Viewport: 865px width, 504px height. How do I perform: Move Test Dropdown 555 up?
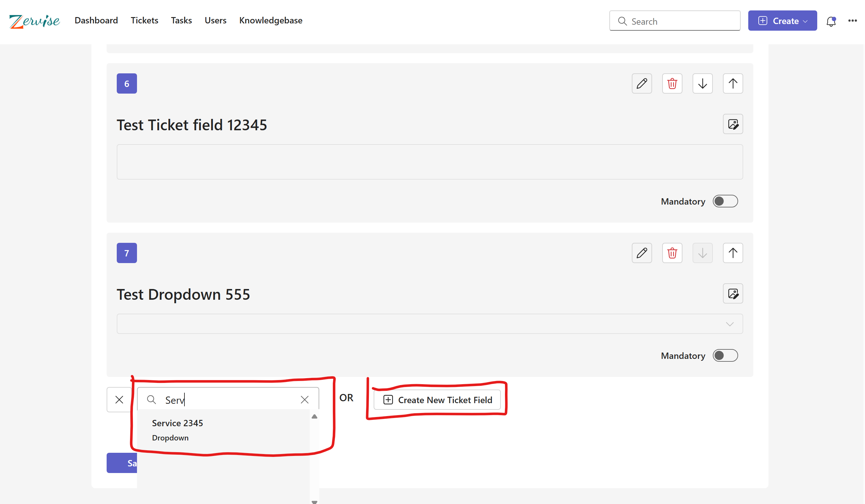733,253
